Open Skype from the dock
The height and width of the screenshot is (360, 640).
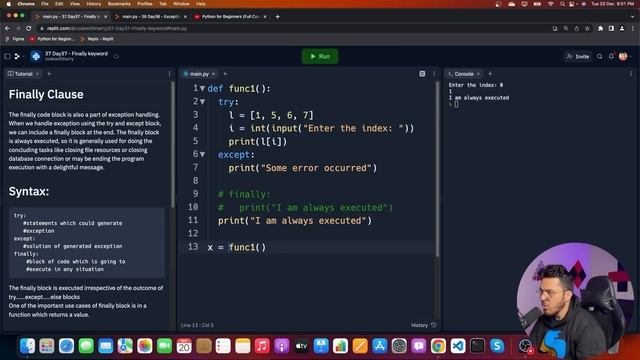497,346
